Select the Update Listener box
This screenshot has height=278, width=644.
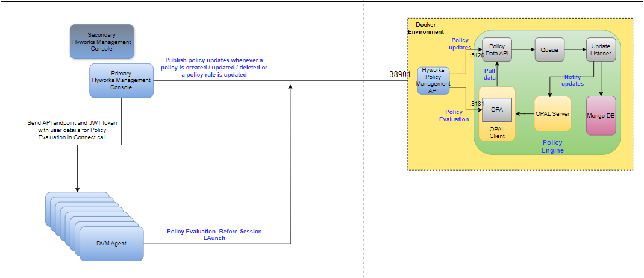click(601, 49)
